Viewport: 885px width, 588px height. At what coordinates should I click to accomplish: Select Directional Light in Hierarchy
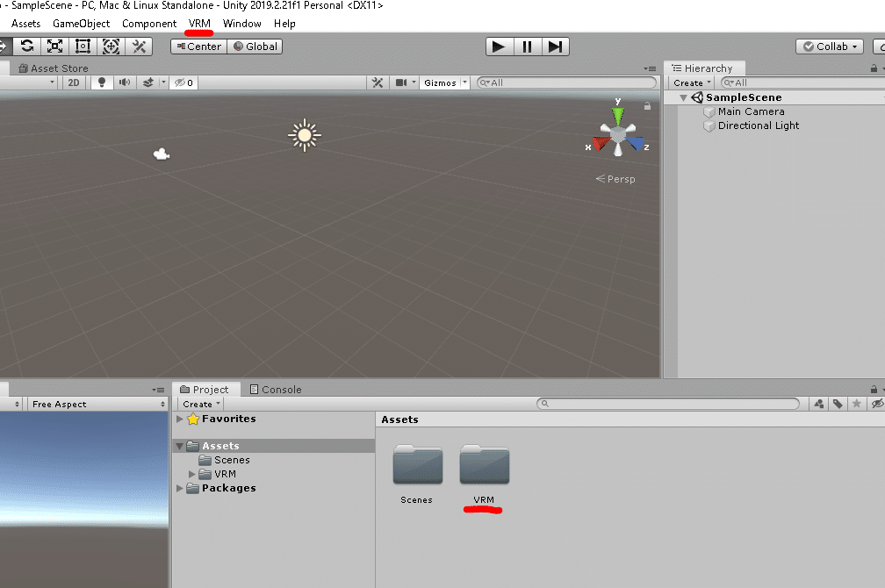coord(758,125)
